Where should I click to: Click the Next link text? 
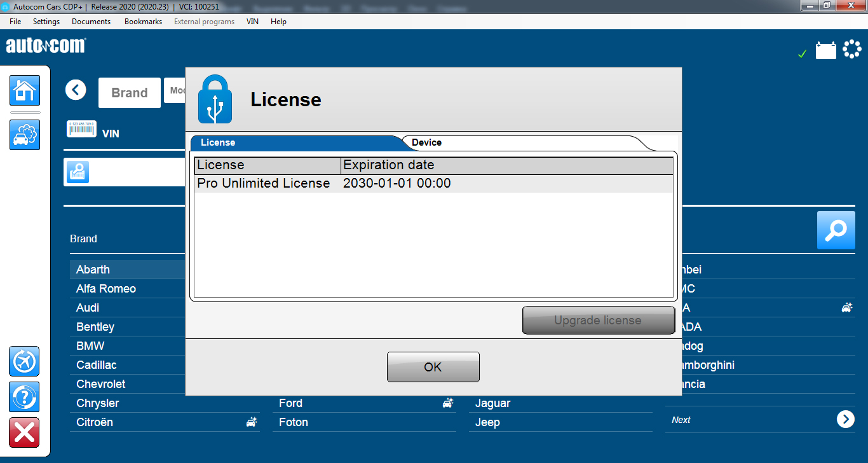(x=681, y=420)
